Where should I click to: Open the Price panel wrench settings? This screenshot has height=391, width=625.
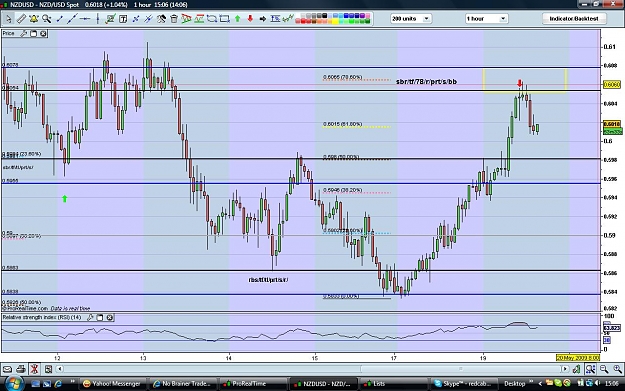pos(24,34)
